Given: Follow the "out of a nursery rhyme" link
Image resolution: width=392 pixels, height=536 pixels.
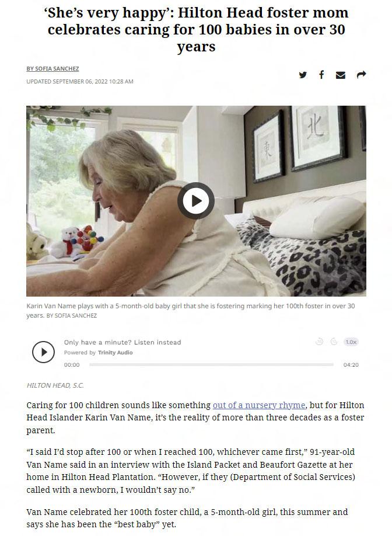Looking at the screenshot, I should point(259,405).
